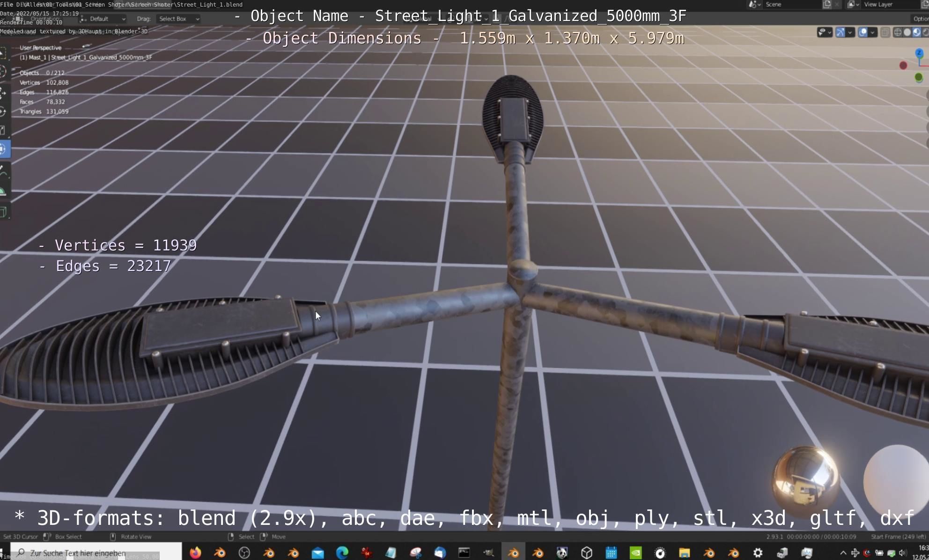Click the 'Faces 78,332' statistic

(42, 102)
